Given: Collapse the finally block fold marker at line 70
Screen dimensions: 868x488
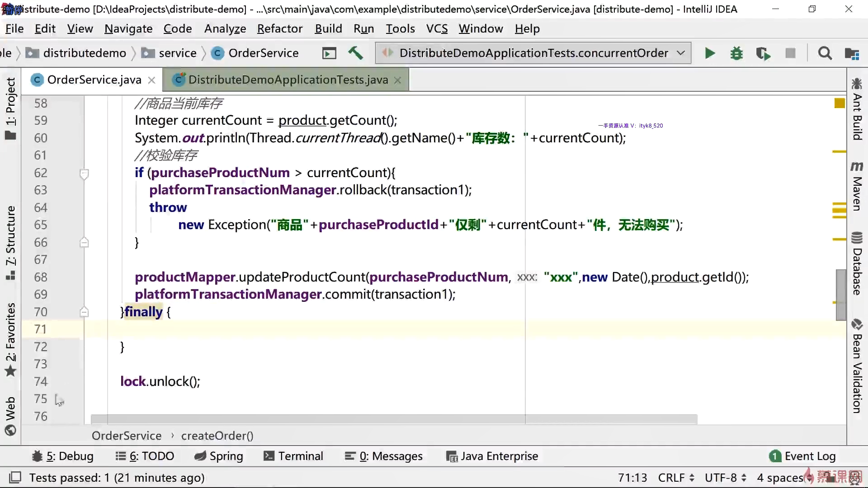Looking at the screenshot, I should click(x=84, y=312).
